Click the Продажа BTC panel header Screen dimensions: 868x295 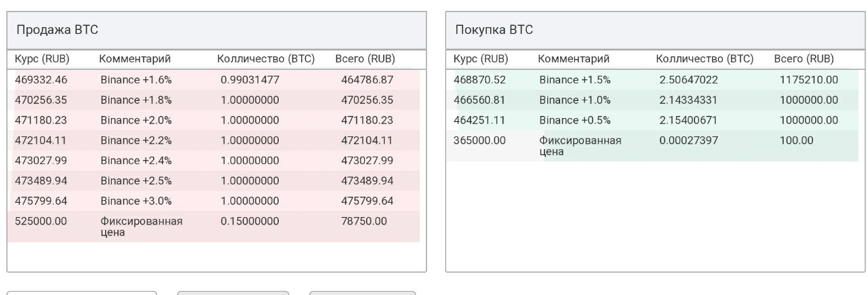click(217, 31)
